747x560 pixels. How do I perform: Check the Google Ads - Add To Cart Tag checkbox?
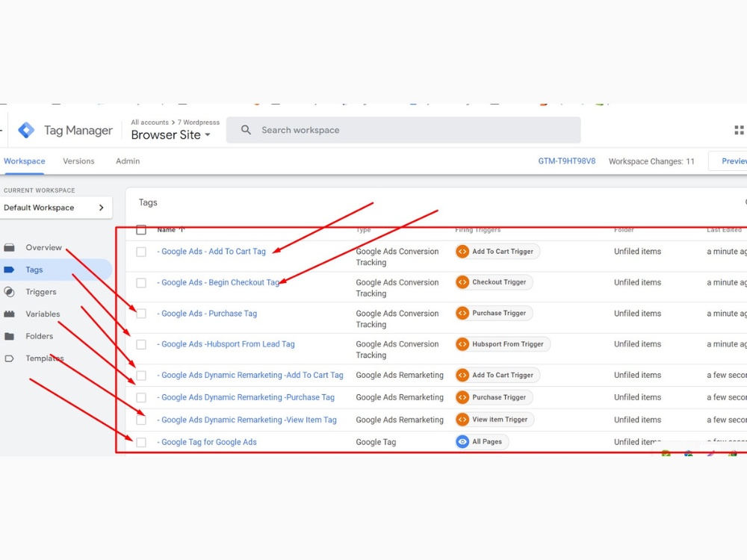click(141, 252)
